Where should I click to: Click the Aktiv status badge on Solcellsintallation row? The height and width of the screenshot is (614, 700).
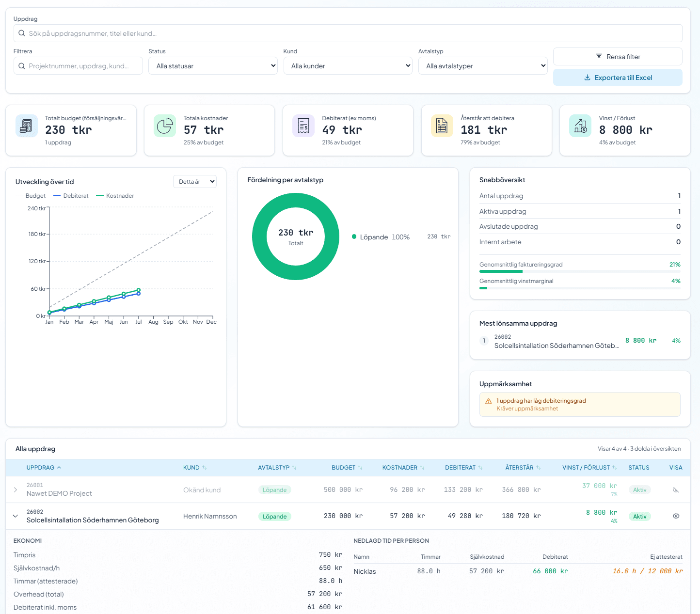click(x=639, y=517)
